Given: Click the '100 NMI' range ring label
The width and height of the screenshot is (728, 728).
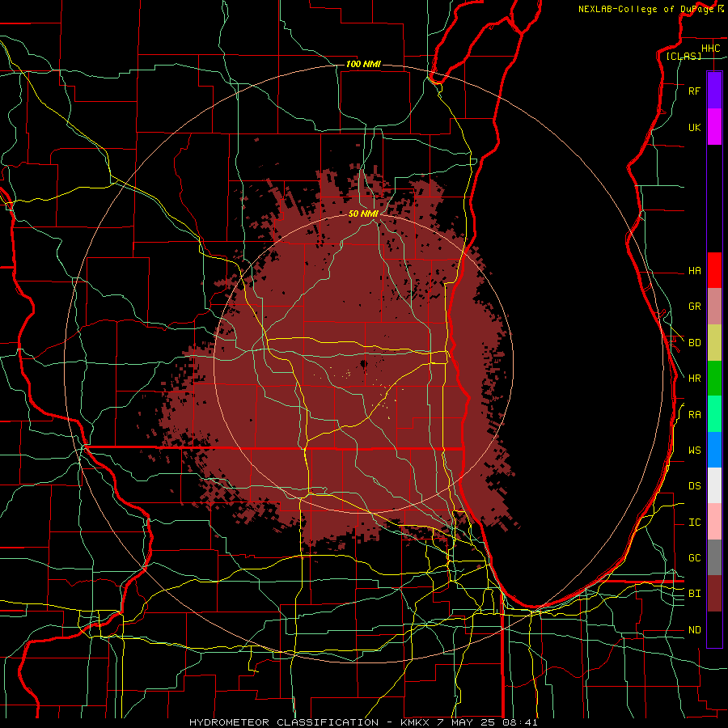Looking at the screenshot, I should coord(363,64).
